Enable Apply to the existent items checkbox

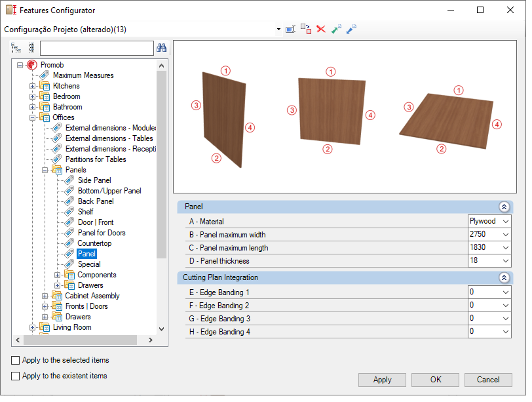coord(15,376)
